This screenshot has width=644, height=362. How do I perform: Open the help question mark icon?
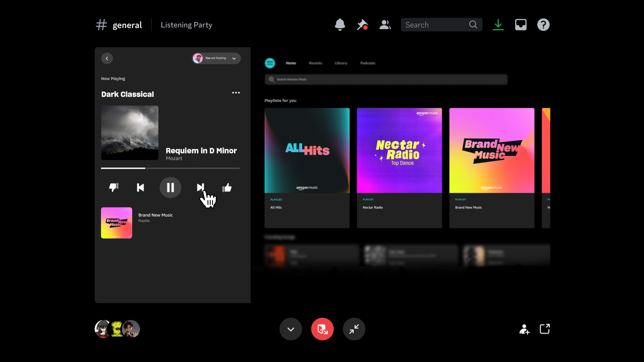tap(543, 25)
